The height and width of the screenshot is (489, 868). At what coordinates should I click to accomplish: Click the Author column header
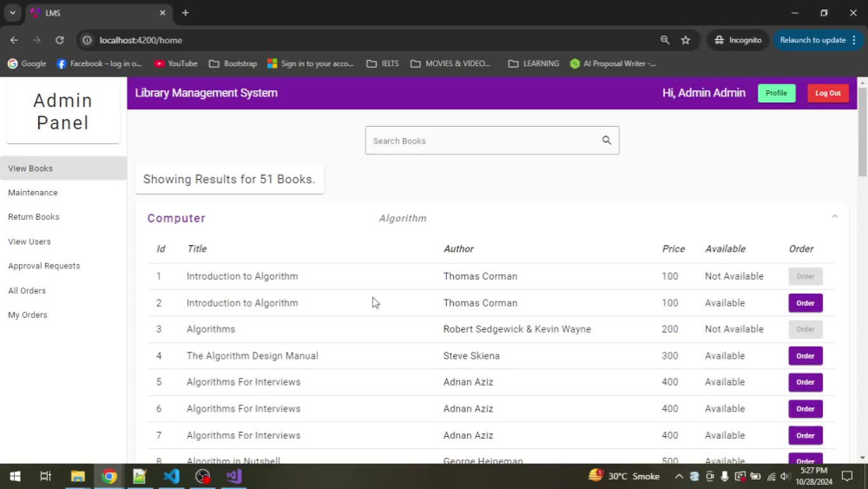click(458, 248)
